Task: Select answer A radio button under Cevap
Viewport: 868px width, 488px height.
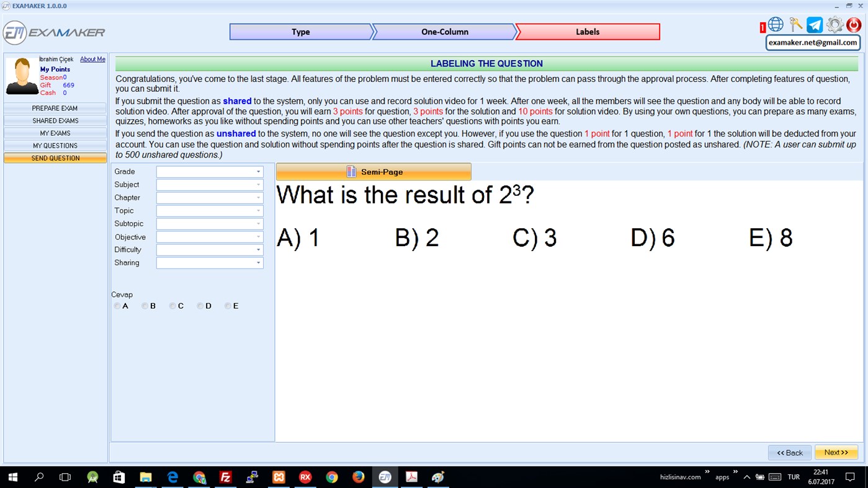Action: point(117,306)
